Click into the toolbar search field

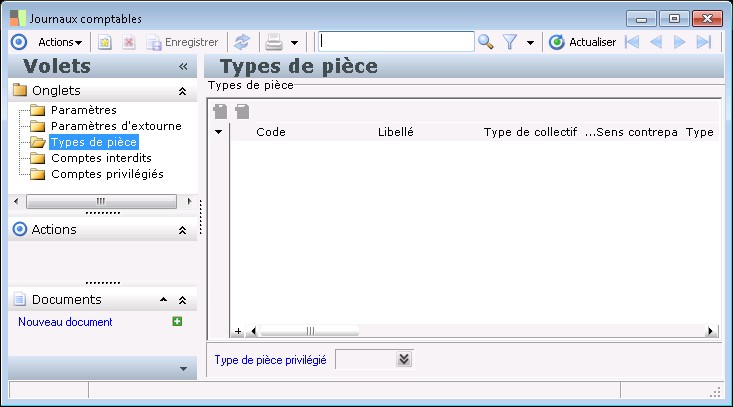[396, 42]
